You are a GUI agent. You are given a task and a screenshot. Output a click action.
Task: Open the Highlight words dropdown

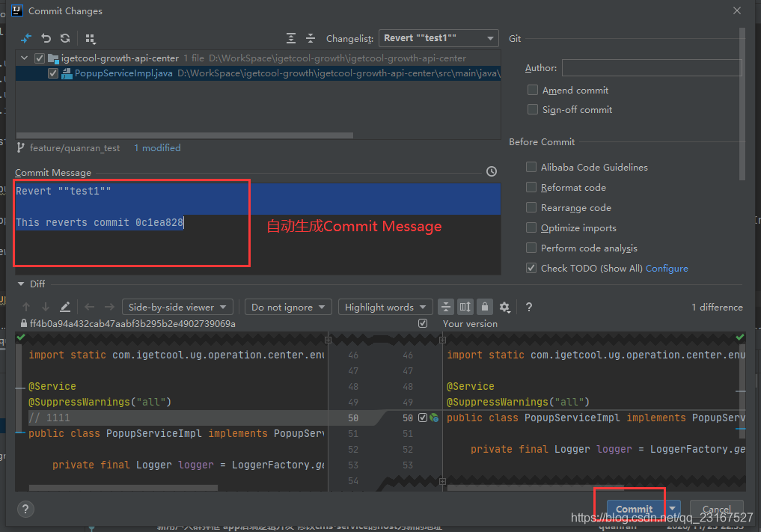tap(385, 307)
